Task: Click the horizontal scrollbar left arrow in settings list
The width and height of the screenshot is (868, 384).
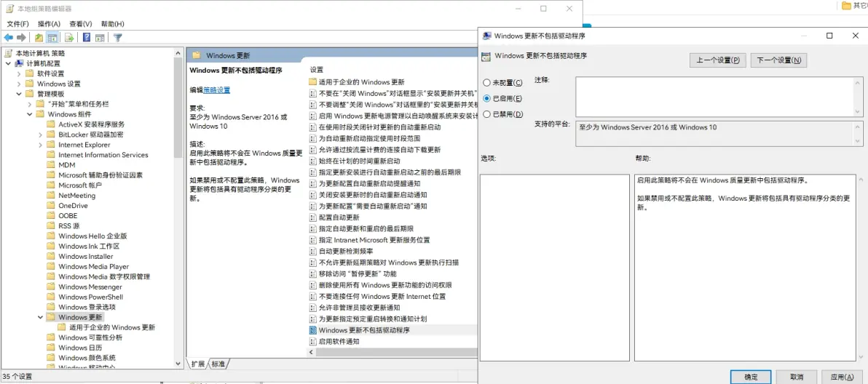Action: click(312, 352)
